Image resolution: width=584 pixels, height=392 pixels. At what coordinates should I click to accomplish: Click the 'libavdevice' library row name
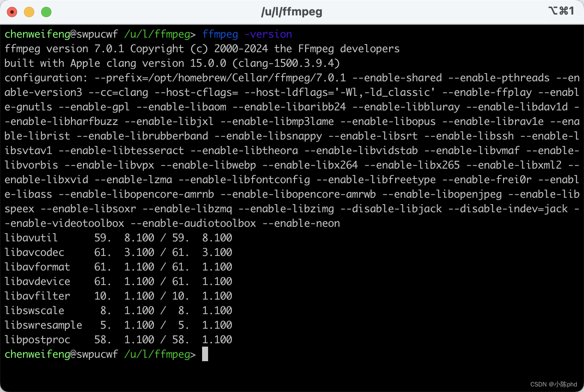(37, 282)
